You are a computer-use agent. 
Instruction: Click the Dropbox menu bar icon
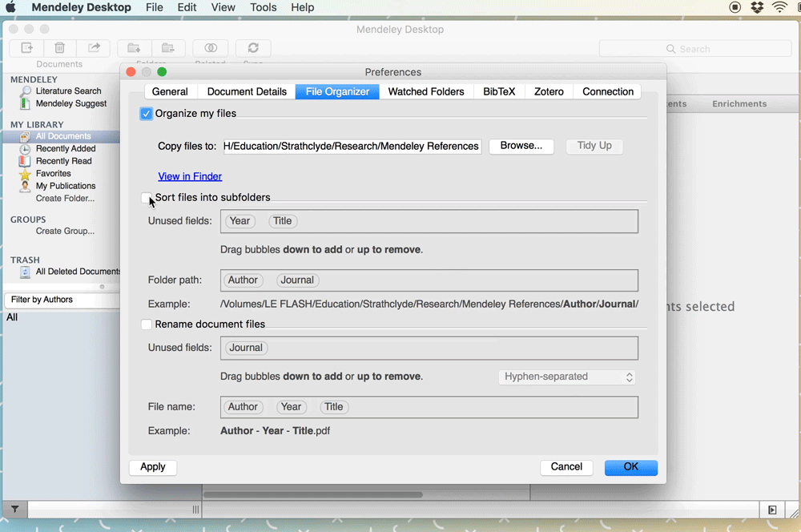point(757,7)
